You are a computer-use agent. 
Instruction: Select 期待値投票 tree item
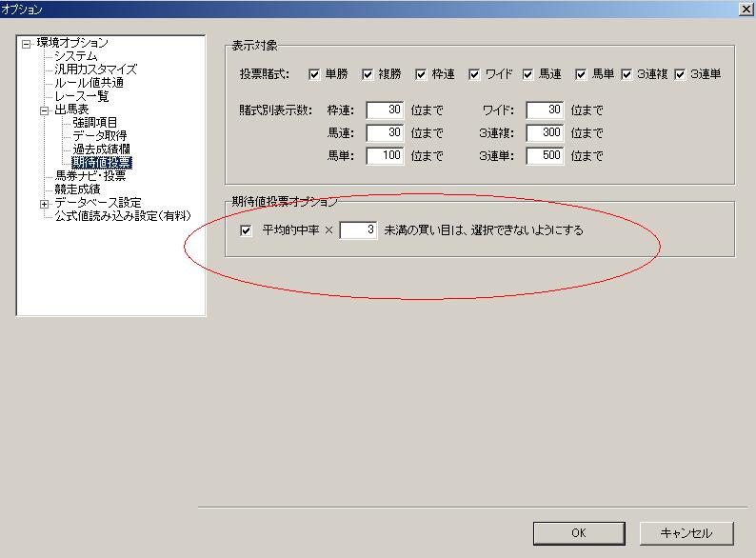point(102,163)
